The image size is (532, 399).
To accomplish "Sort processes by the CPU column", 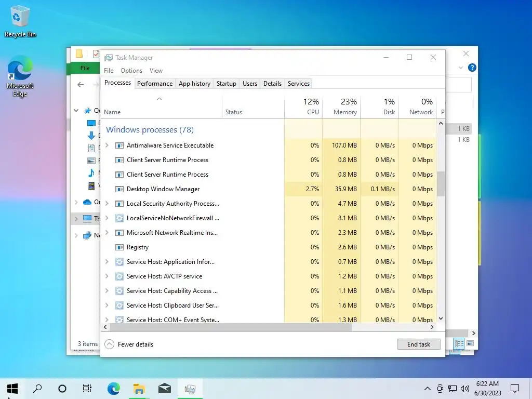I will [303, 107].
